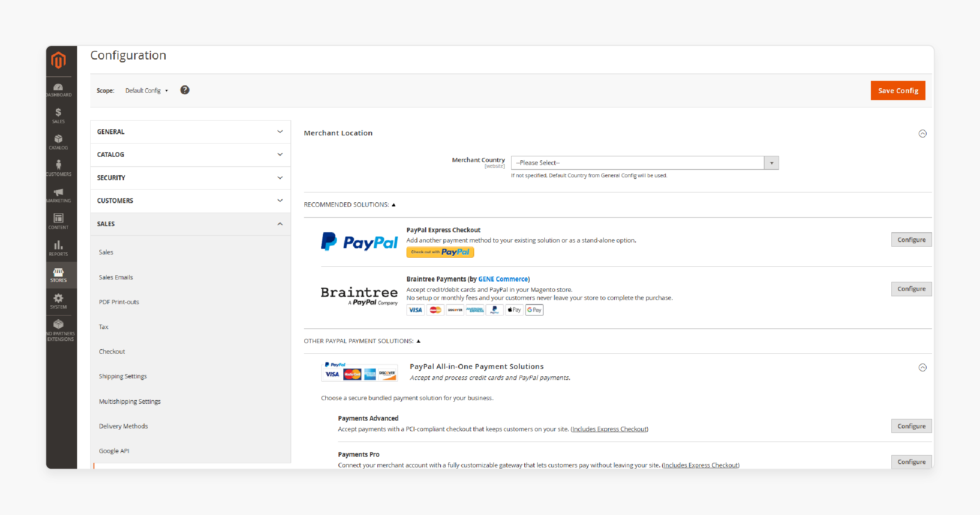Select PDF Print-outs settings

tap(119, 302)
